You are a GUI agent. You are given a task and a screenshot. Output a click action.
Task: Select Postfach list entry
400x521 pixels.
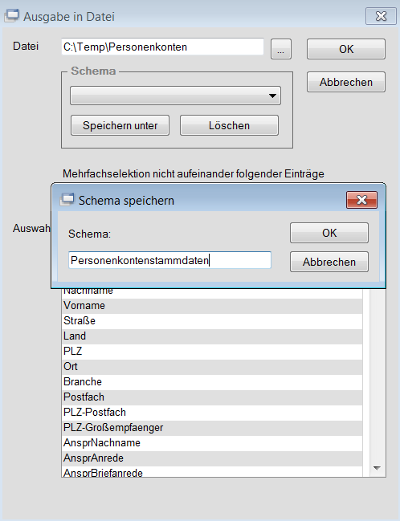point(212,397)
